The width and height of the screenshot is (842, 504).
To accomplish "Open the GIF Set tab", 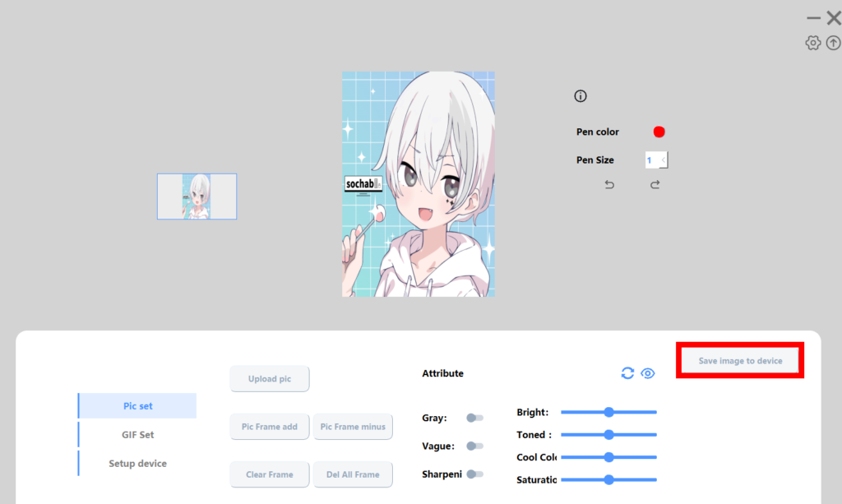I will 137,434.
